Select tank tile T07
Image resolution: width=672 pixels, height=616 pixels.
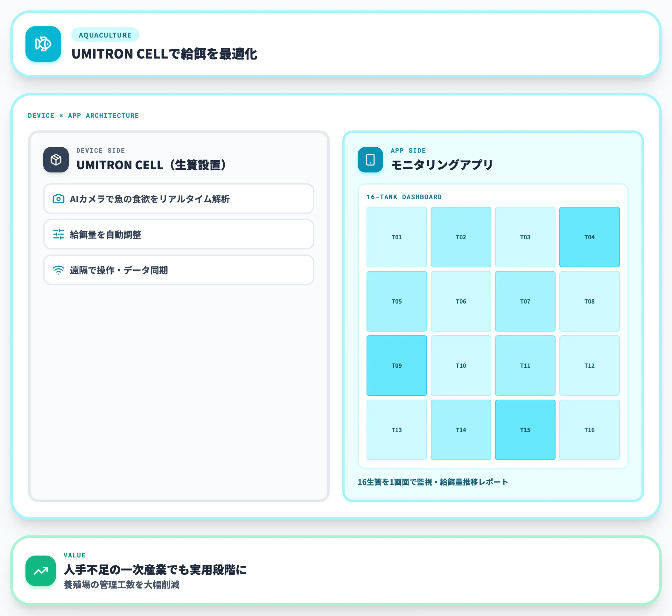coord(525,301)
